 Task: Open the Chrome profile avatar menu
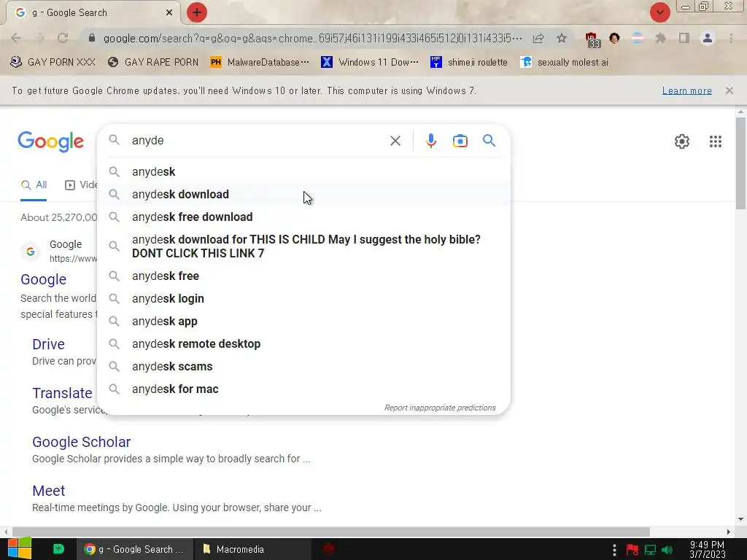pyautogui.click(x=708, y=38)
